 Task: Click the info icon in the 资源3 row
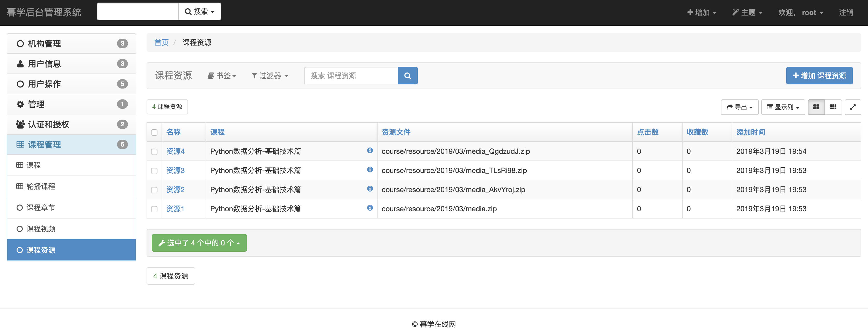point(370,170)
